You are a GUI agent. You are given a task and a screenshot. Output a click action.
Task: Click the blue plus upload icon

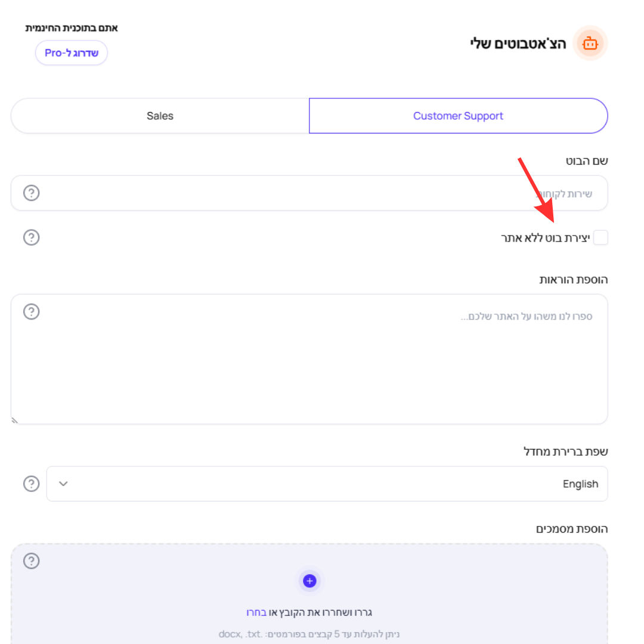pyautogui.click(x=309, y=581)
